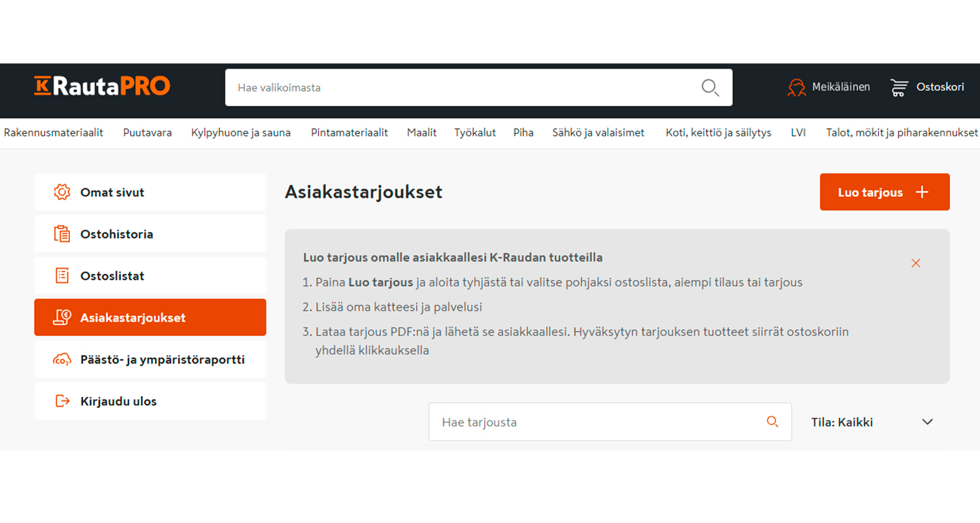This screenshot has height=523, width=980.
Task: Click the Asiakastarjoukset page heading
Action: click(364, 192)
